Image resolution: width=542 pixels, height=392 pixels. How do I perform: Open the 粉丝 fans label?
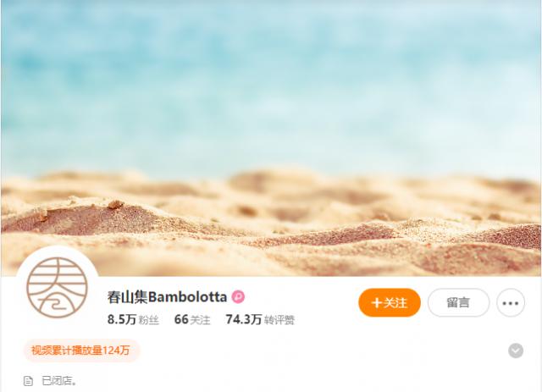coord(149,320)
